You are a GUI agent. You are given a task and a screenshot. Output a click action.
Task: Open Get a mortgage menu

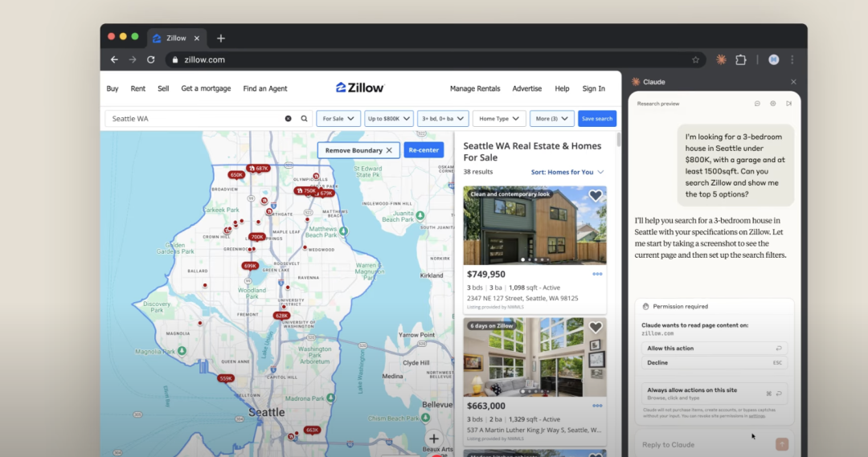[206, 88]
